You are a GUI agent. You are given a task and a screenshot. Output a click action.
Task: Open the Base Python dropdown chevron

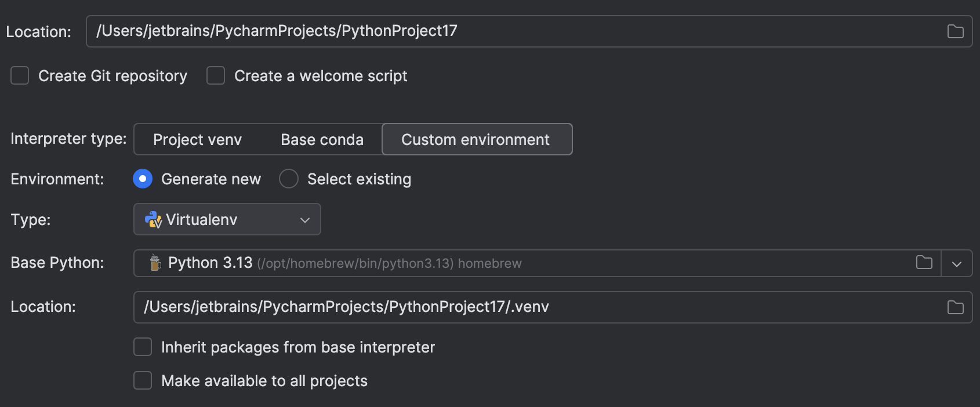pyautogui.click(x=956, y=263)
